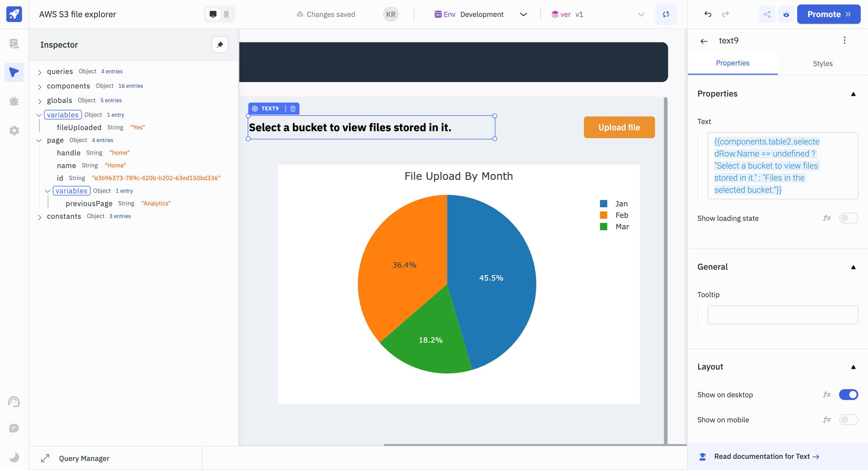Click the share app icon
The height and width of the screenshot is (470, 868).
[x=767, y=14]
